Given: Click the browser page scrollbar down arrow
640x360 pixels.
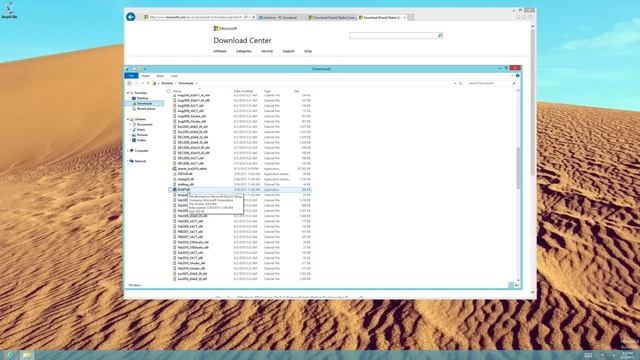Looking at the screenshot, I should pos(532,292).
